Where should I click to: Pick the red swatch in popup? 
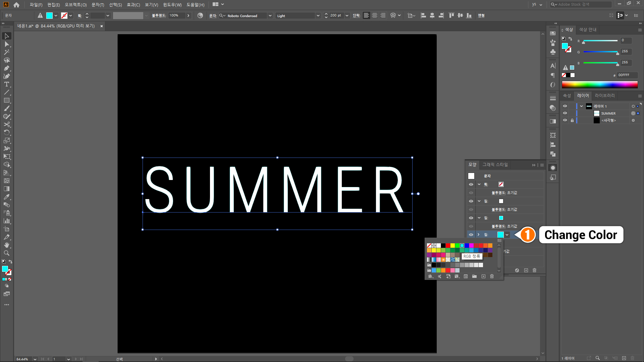(x=448, y=246)
